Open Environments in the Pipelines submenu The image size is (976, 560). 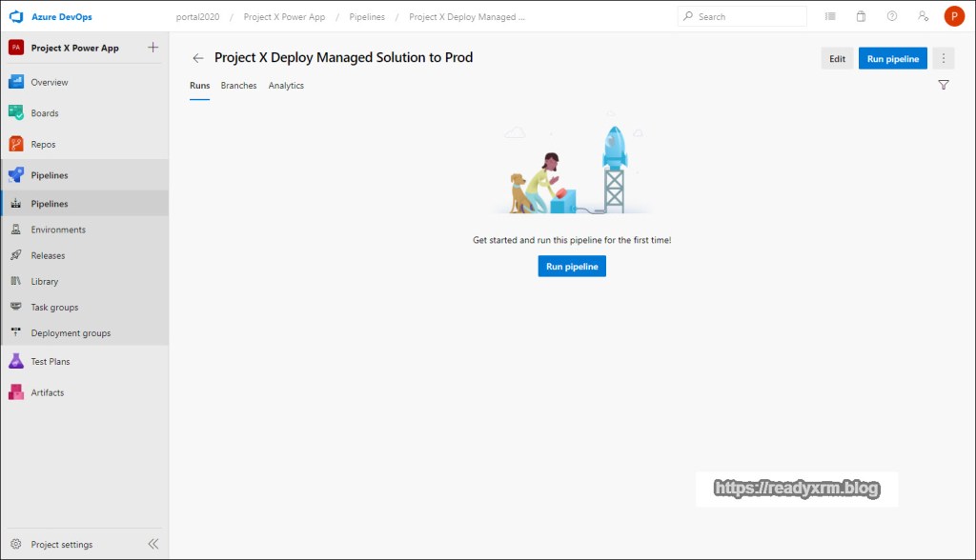point(58,230)
